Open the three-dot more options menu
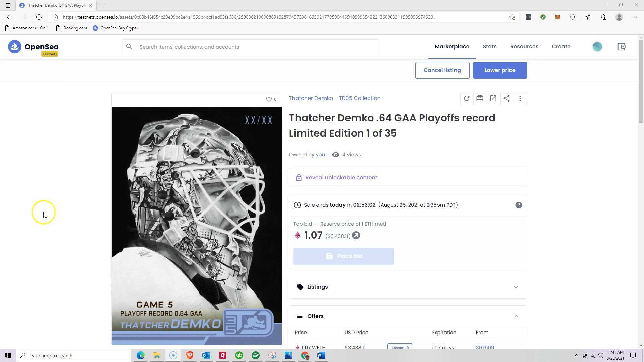Viewport: 644px width, 362px height. (x=520, y=98)
